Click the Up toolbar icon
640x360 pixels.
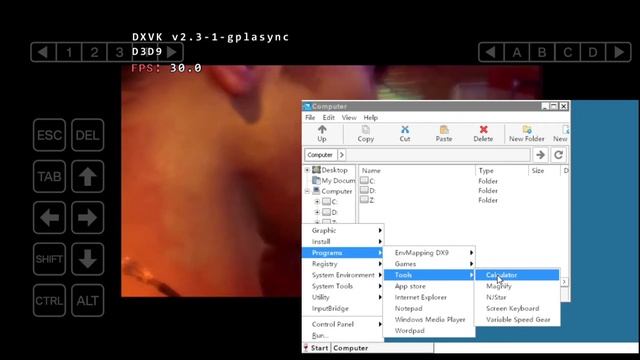pyautogui.click(x=322, y=133)
